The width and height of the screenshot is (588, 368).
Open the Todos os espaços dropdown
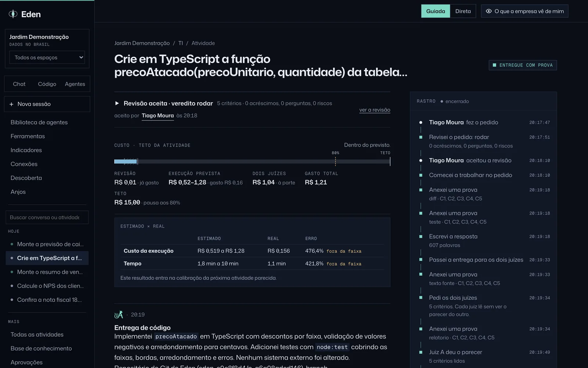coord(47,57)
